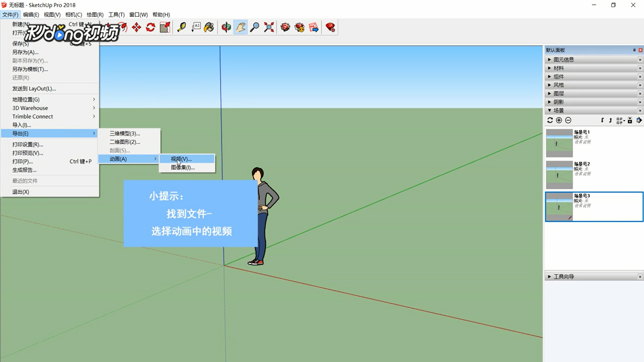The width and height of the screenshot is (644, 362).
Task: Open the 工具(T) menu
Action: pyautogui.click(x=116, y=15)
